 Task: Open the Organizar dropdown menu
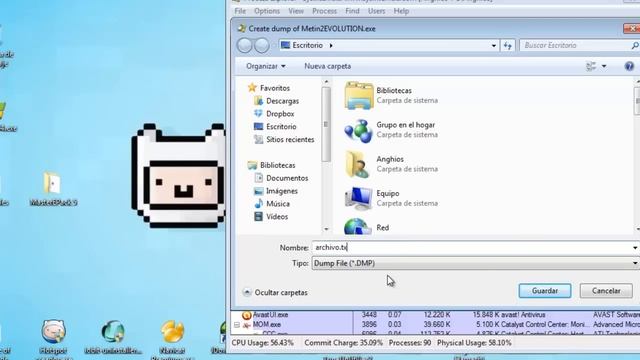[x=266, y=66]
